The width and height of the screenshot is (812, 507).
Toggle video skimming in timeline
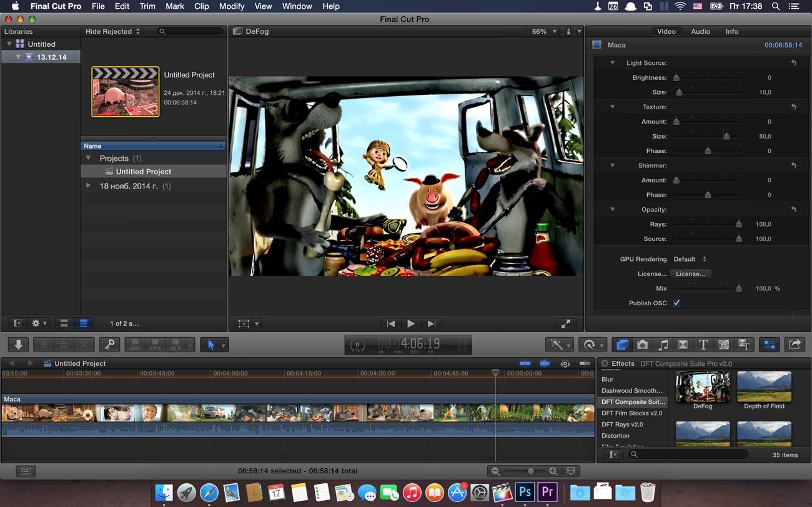click(525, 363)
